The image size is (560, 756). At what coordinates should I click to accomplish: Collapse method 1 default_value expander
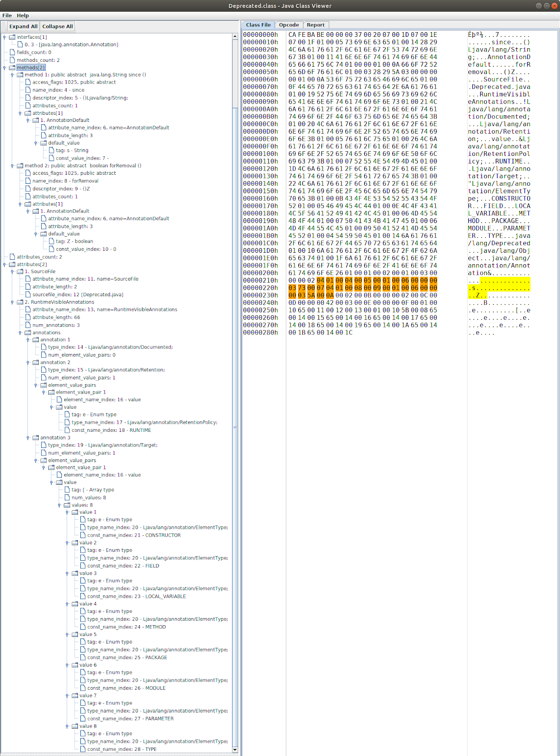[36, 143]
